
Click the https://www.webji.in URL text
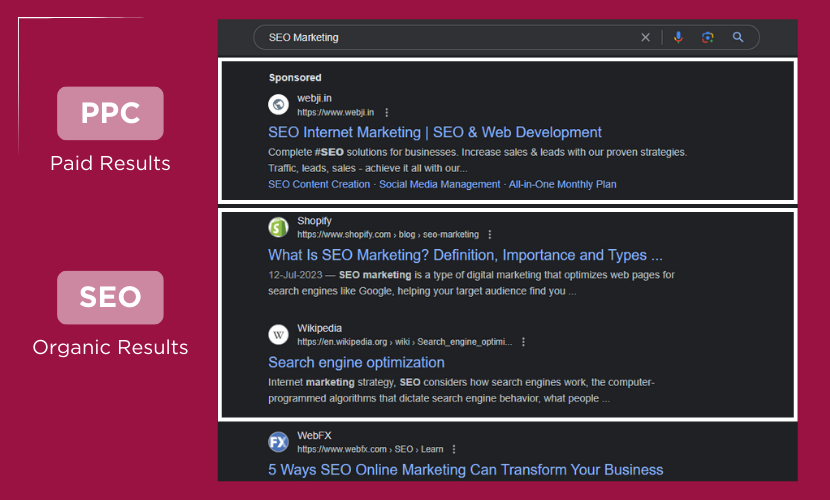click(x=336, y=113)
